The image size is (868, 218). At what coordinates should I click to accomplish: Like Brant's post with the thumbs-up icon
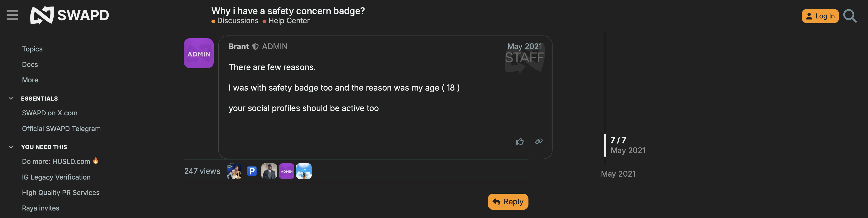(519, 141)
